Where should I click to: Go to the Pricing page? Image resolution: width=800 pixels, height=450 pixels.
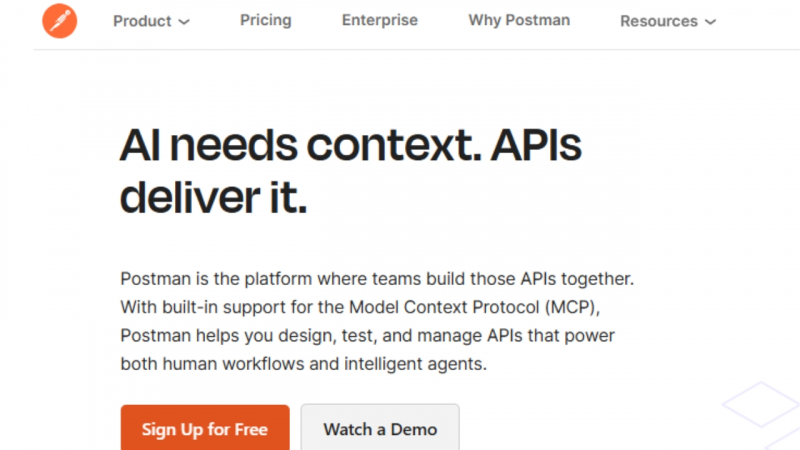click(x=266, y=20)
